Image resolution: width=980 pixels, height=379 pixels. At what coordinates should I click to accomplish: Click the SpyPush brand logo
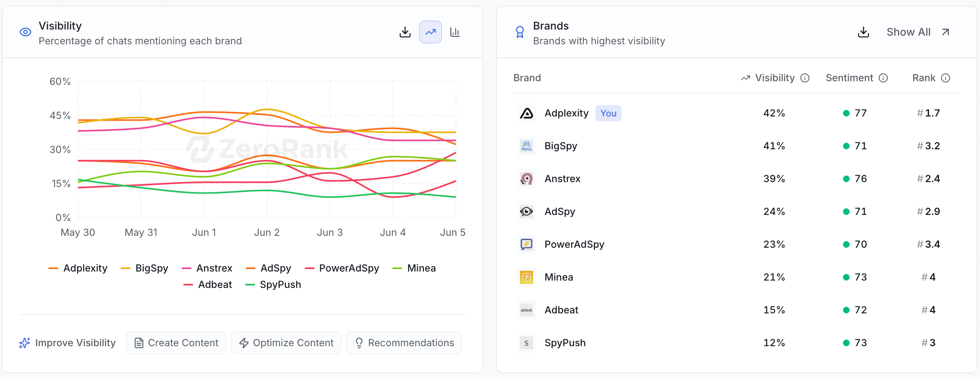526,343
